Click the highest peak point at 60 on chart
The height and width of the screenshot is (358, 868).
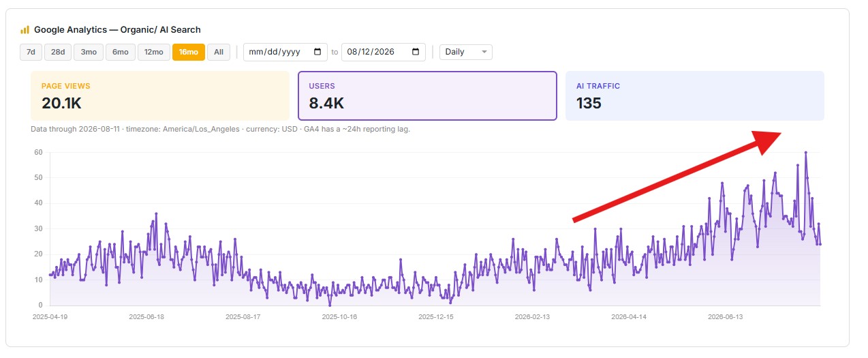(805, 152)
